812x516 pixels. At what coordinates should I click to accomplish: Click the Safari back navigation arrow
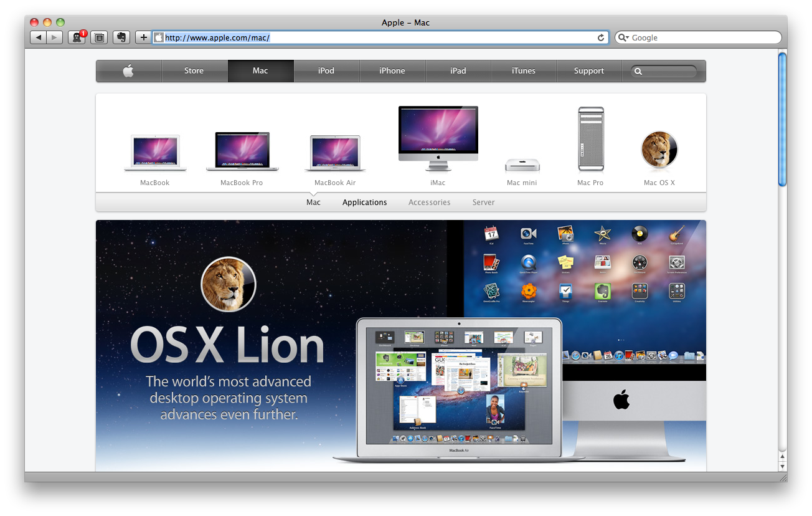[39, 38]
